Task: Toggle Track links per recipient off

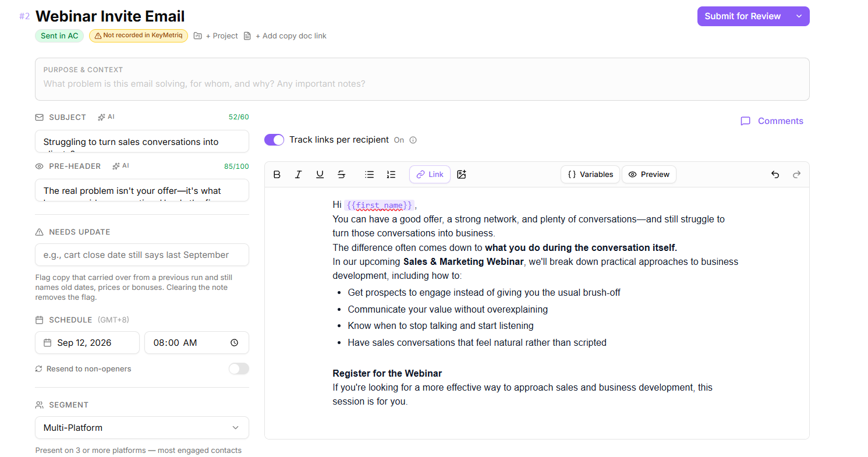Action: pos(274,140)
